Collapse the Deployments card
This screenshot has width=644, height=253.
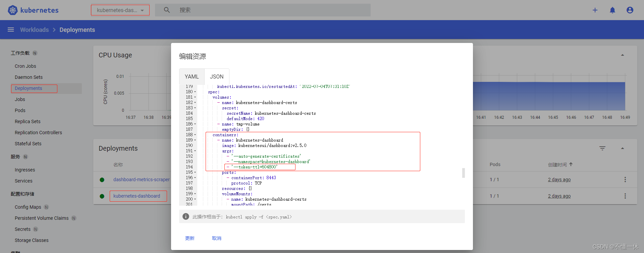coord(623,148)
